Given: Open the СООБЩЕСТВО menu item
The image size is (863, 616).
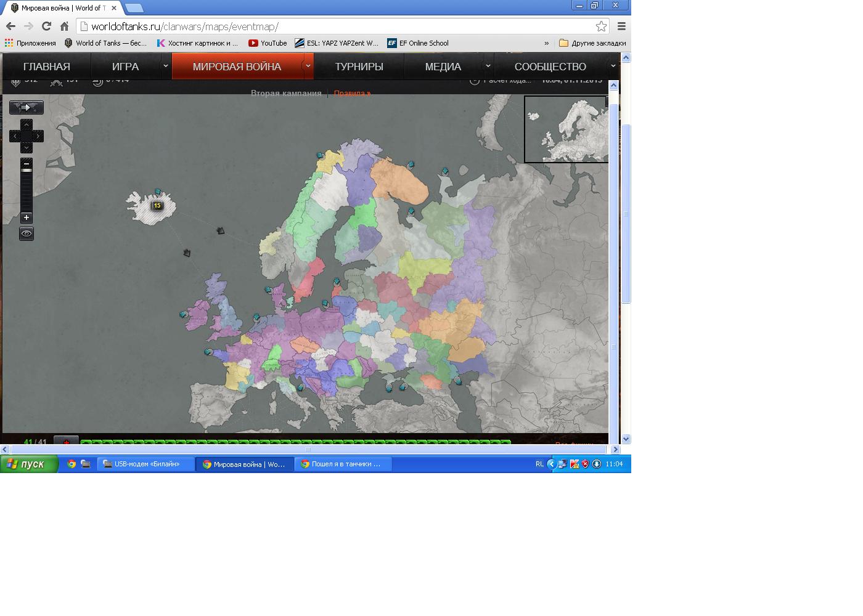Looking at the screenshot, I should pyautogui.click(x=550, y=67).
